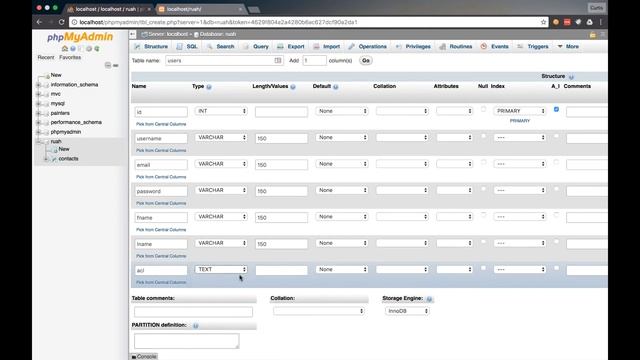The image size is (640, 360).
Task: Open the Operations tab
Action: tap(368, 47)
